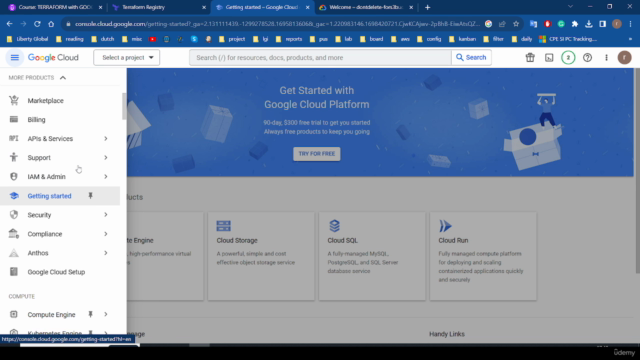This screenshot has height=360, width=640.
Task: Focus the resources search field
Action: 320,58
